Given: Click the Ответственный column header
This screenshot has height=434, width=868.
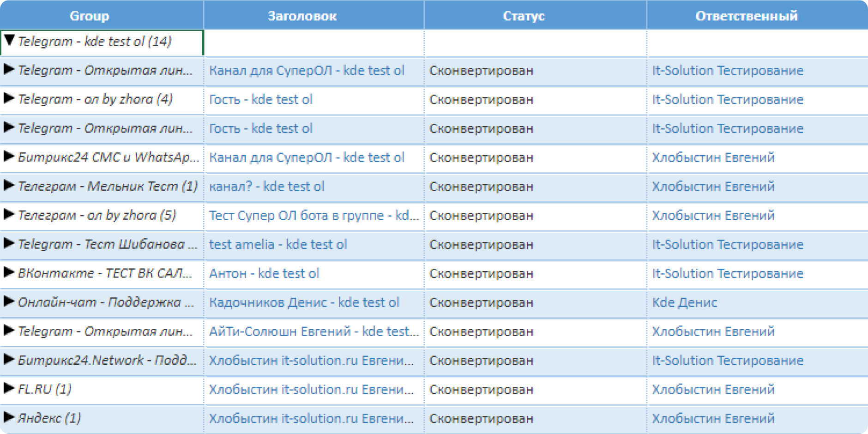Looking at the screenshot, I should 747,16.
